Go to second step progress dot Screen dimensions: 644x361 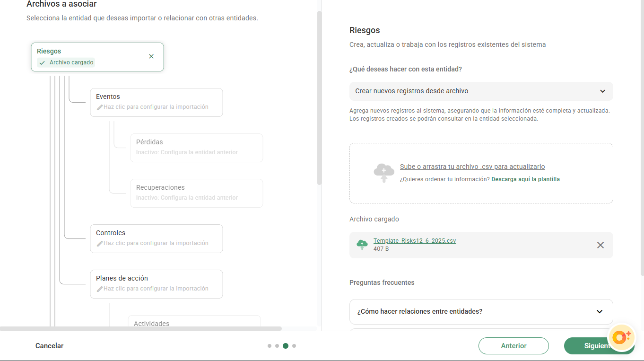[277, 346]
